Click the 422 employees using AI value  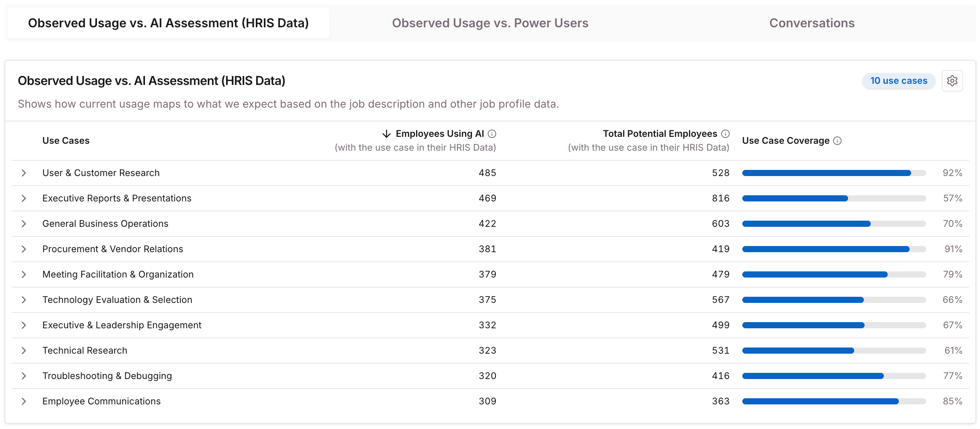tap(487, 224)
